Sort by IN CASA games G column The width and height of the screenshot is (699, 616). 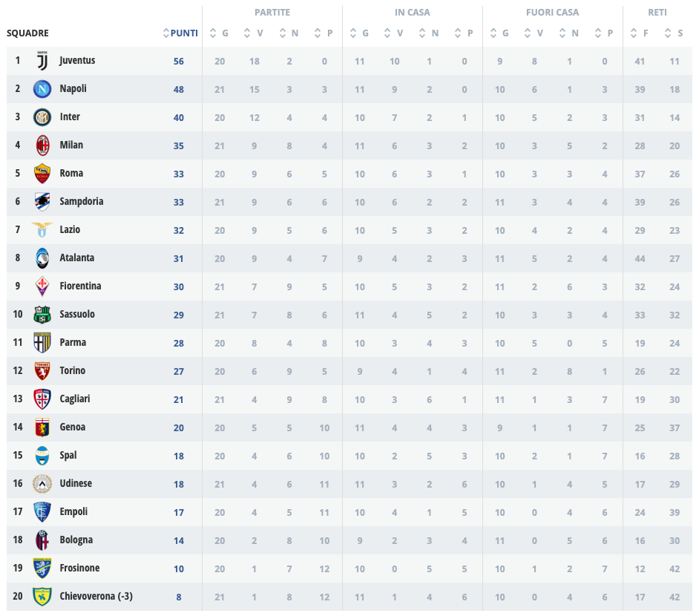(359, 33)
